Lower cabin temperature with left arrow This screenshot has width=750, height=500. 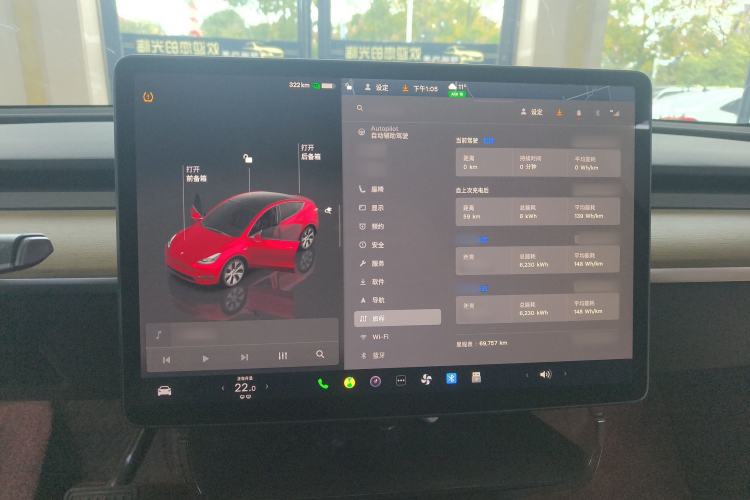coord(223,388)
